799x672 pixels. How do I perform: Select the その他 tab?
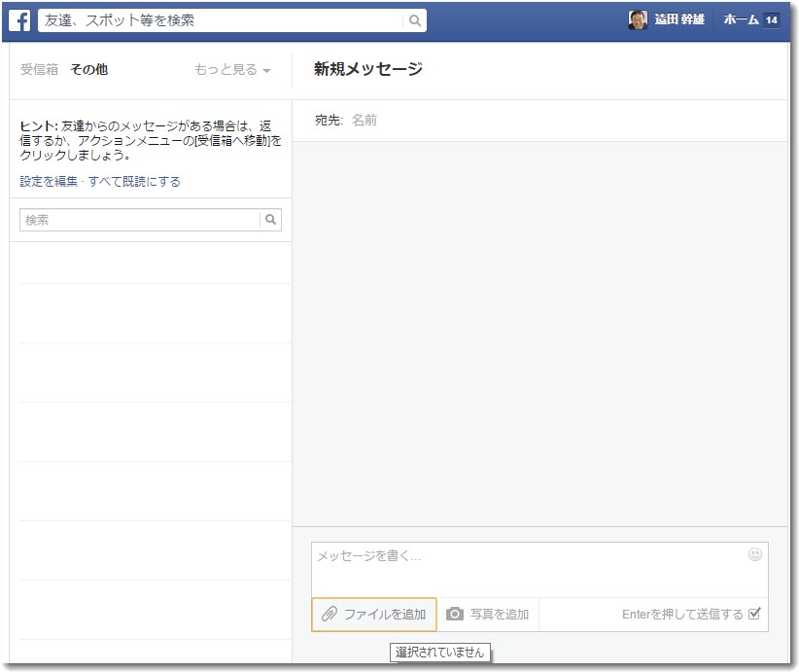(x=89, y=69)
